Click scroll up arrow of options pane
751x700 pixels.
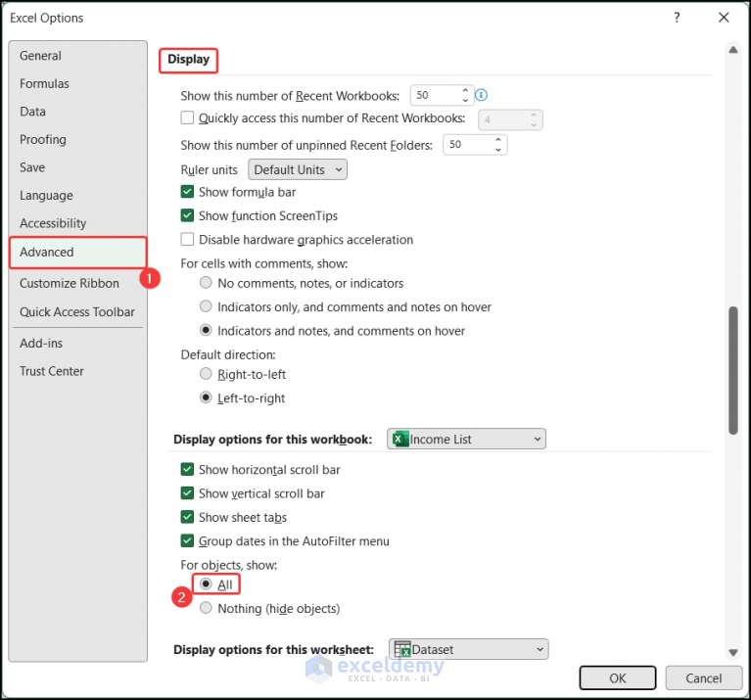point(732,50)
